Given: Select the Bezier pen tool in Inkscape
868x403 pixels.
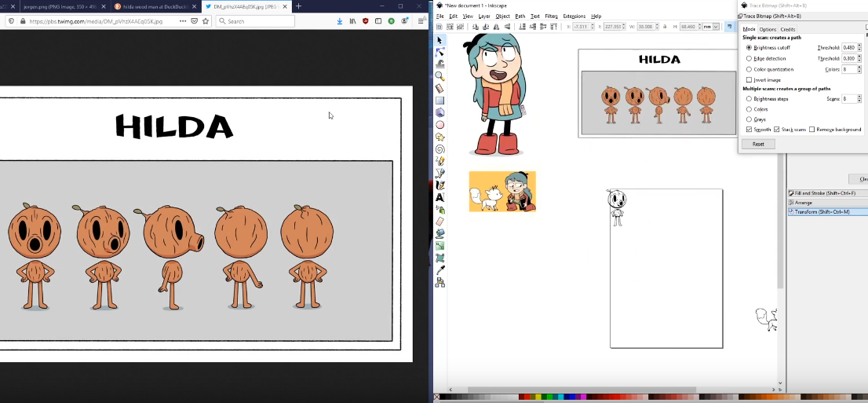Looking at the screenshot, I should 440,174.
